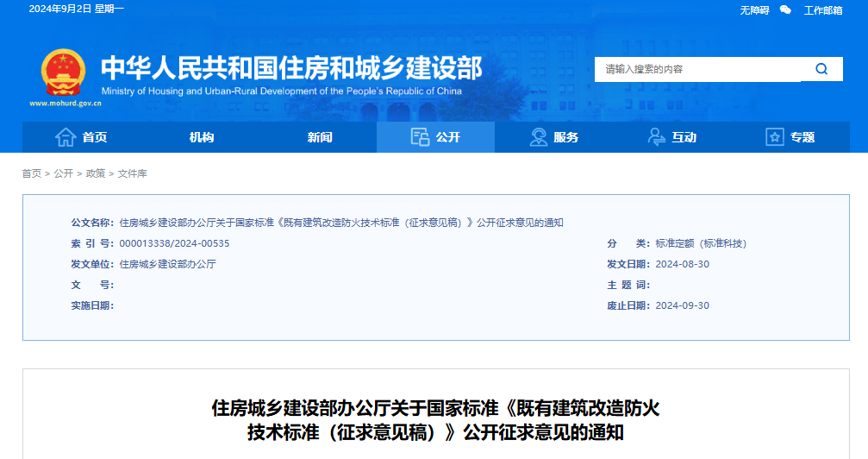The image size is (868, 459).
Task: Click expiry date 2024-09-30
Action: [x=682, y=305]
